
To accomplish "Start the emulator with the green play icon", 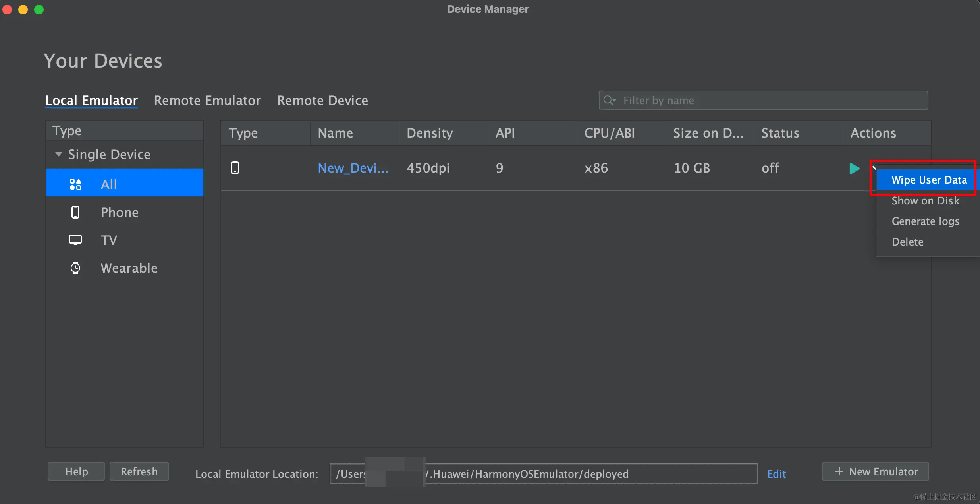I will coord(854,168).
